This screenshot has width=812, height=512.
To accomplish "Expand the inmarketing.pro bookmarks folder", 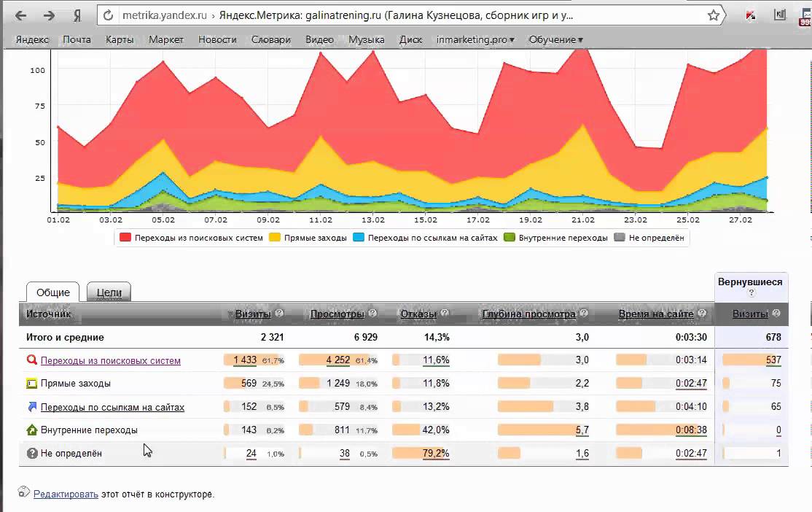I will [475, 40].
